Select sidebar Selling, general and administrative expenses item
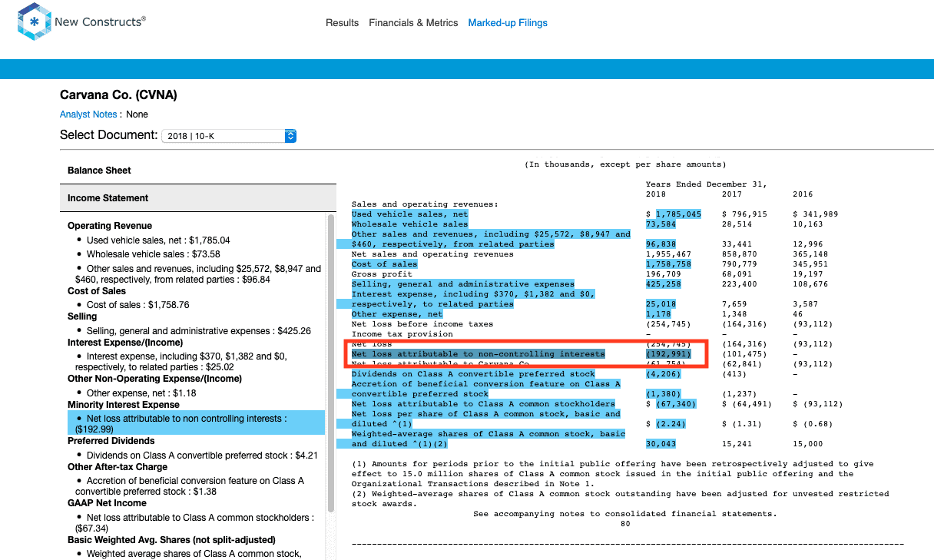 click(198, 331)
